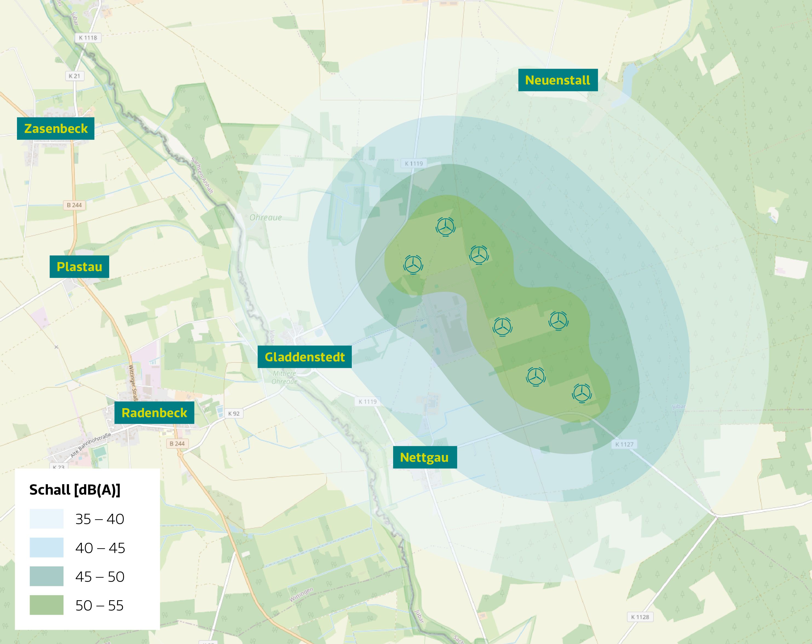Click the Nettgau place label

click(424, 457)
